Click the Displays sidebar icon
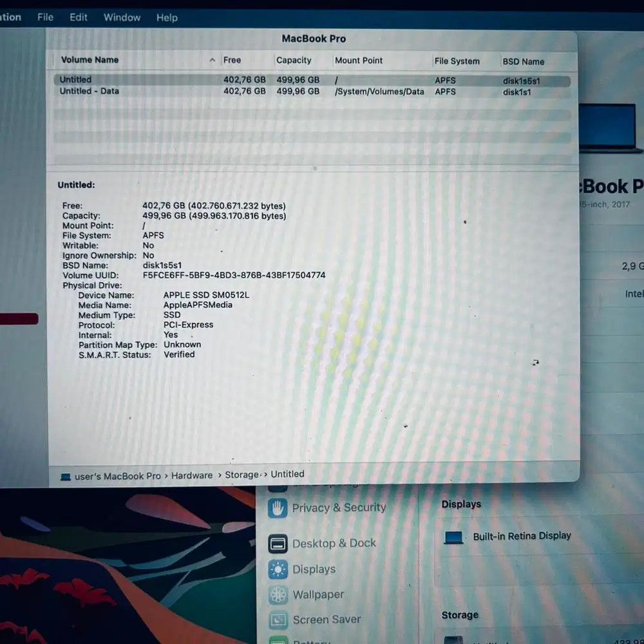 coord(278,570)
